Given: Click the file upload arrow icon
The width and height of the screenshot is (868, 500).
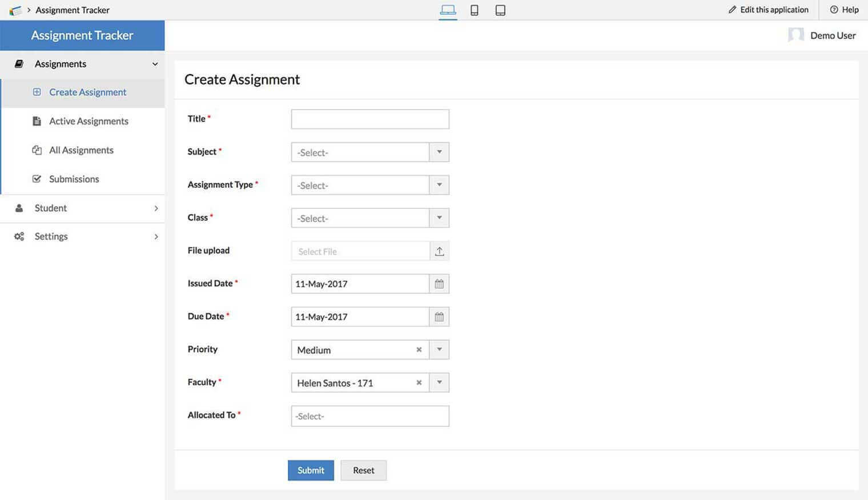Looking at the screenshot, I should tap(439, 251).
